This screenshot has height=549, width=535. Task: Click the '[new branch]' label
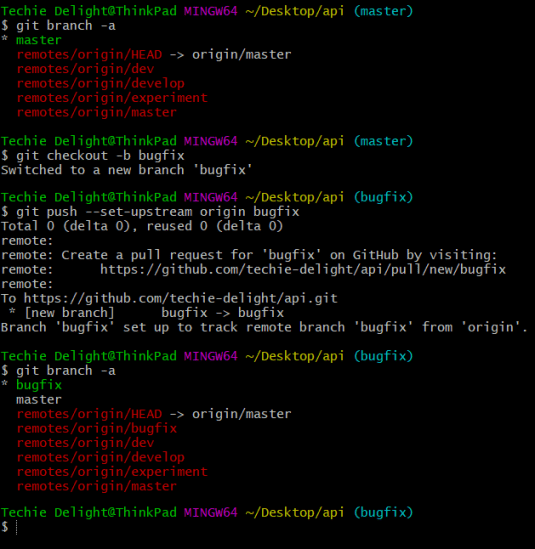[x=69, y=313]
